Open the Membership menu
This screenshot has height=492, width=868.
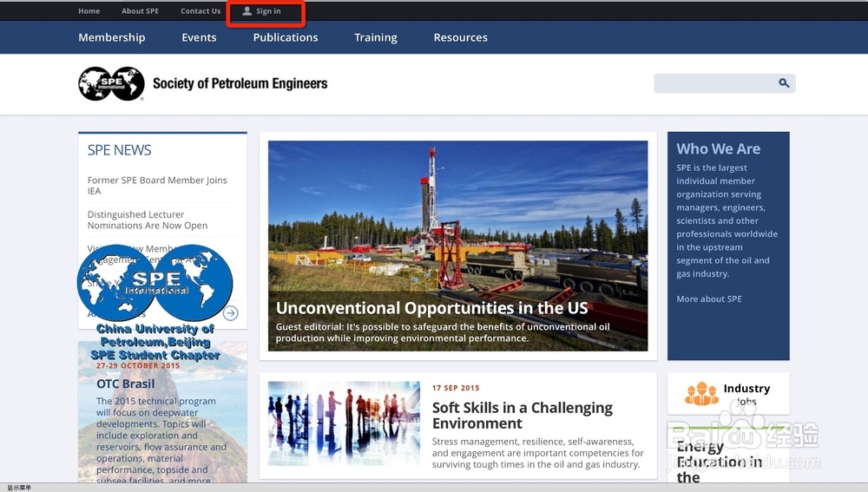click(112, 37)
